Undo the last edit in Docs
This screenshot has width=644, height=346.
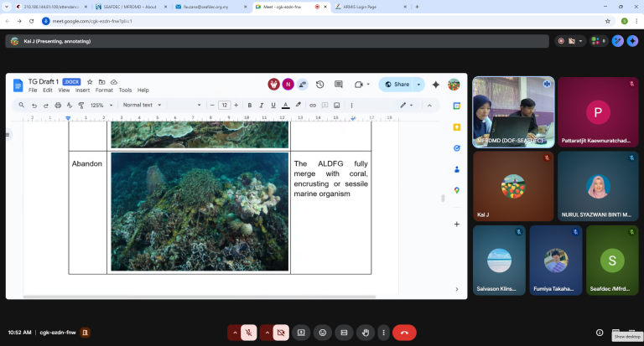[34, 106]
